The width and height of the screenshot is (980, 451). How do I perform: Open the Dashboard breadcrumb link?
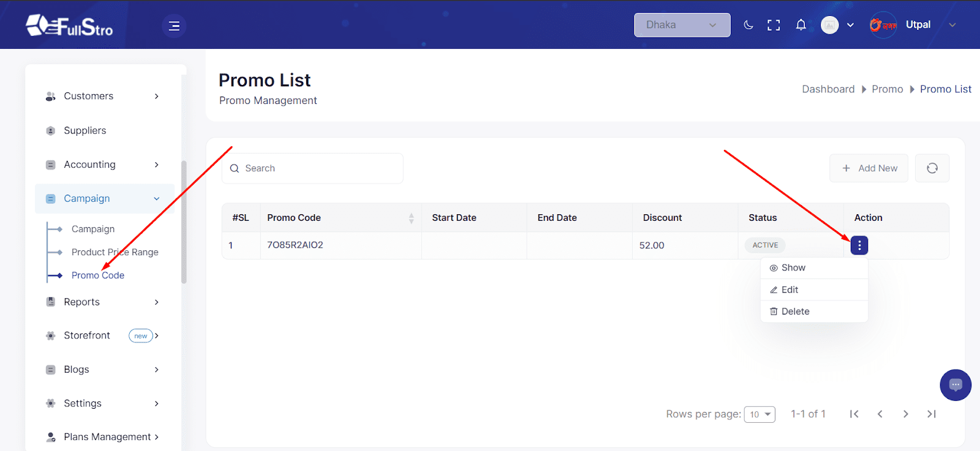(x=828, y=89)
